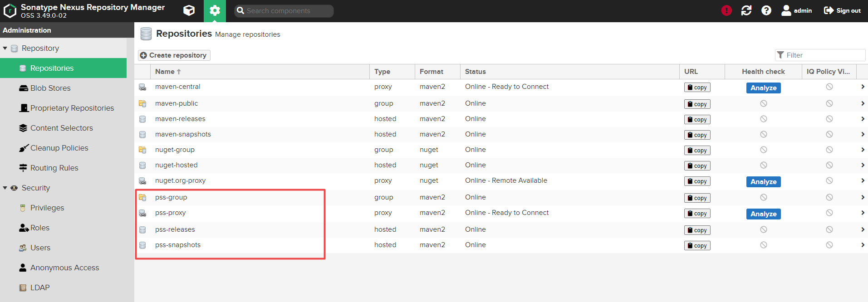Copy URL of nuget.org-proxy

pyautogui.click(x=697, y=181)
